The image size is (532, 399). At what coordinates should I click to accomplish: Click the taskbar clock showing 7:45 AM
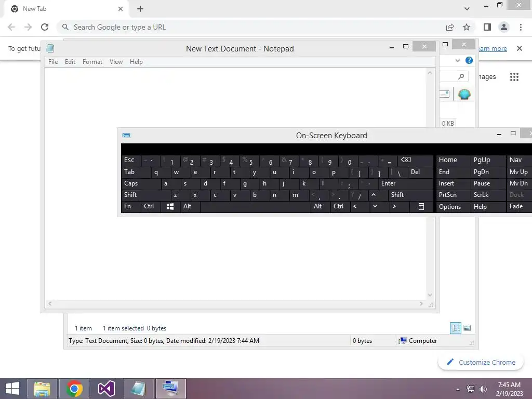(509, 385)
